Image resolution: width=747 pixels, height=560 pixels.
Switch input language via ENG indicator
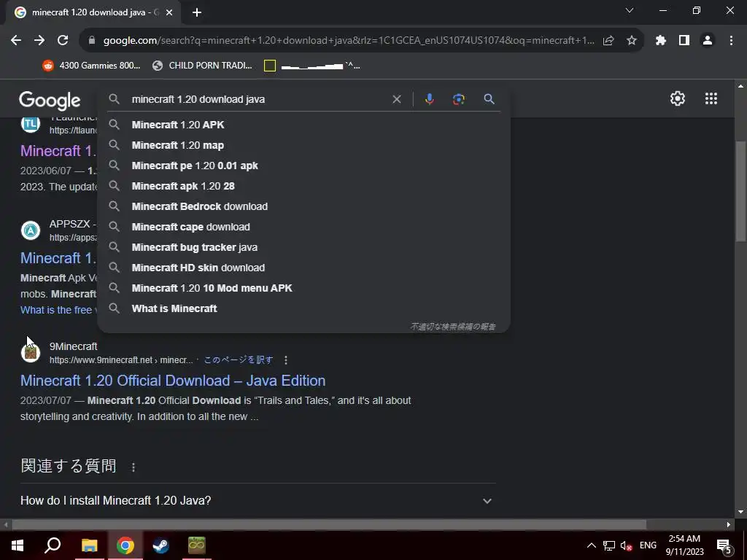(x=648, y=545)
